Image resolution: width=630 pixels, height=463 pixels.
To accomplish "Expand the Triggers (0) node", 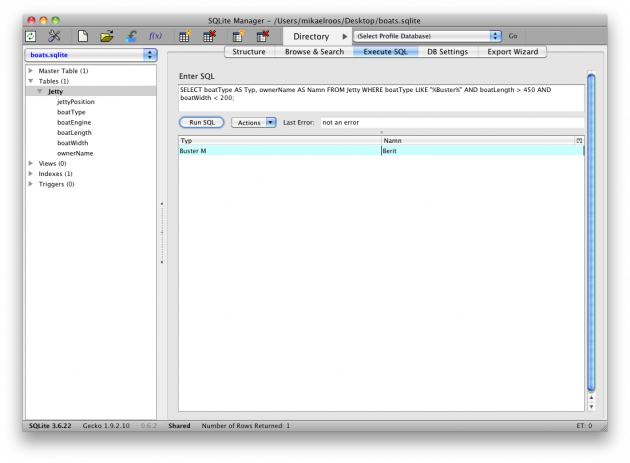I will pyautogui.click(x=31, y=184).
